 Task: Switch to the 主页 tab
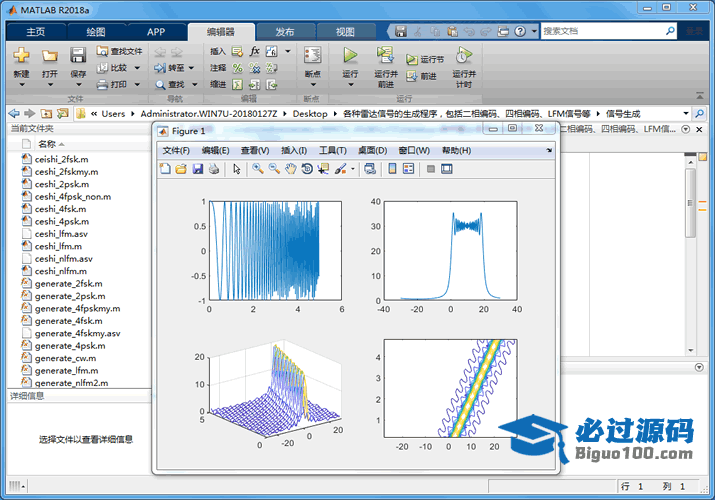tap(36, 31)
